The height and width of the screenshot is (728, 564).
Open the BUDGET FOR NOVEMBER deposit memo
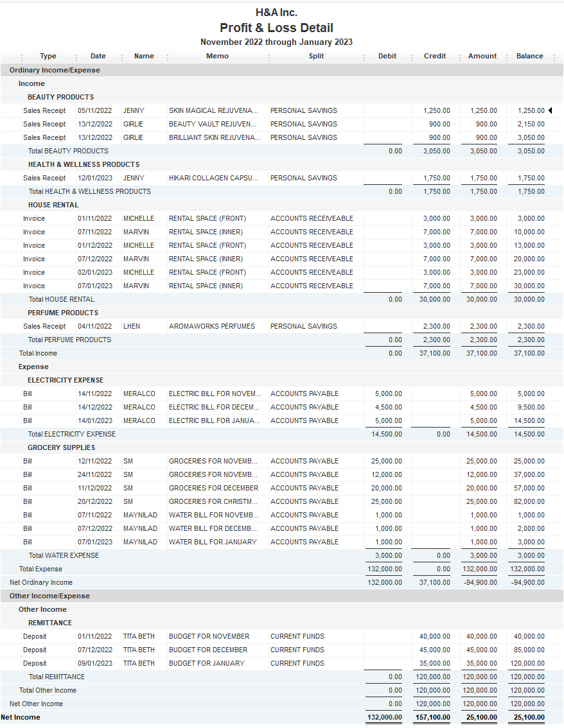coord(209,636)
